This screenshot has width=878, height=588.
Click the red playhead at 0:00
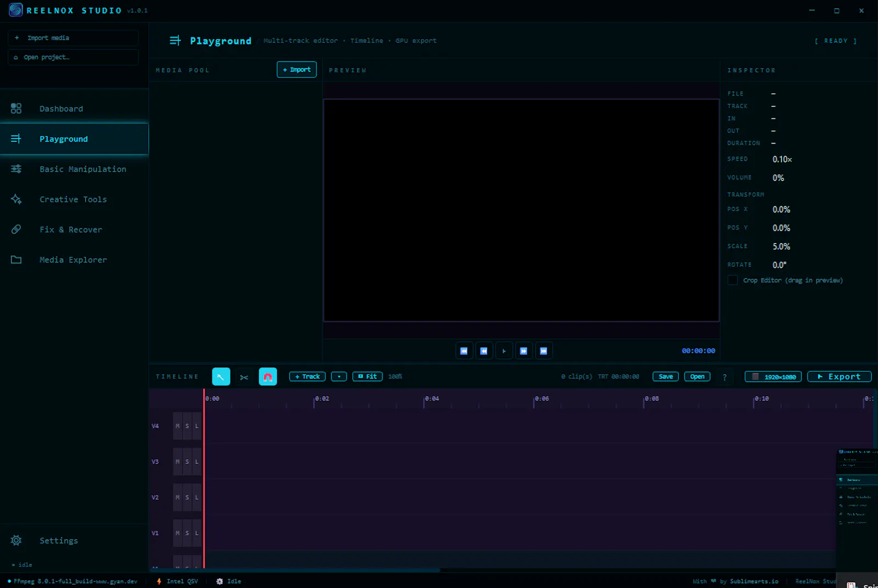tap(204, 479)
